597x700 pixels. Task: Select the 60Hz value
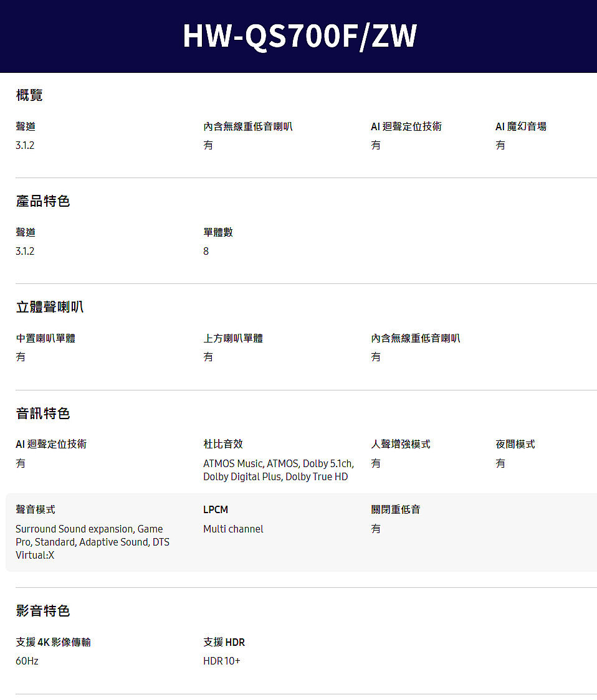pos(27,661)
